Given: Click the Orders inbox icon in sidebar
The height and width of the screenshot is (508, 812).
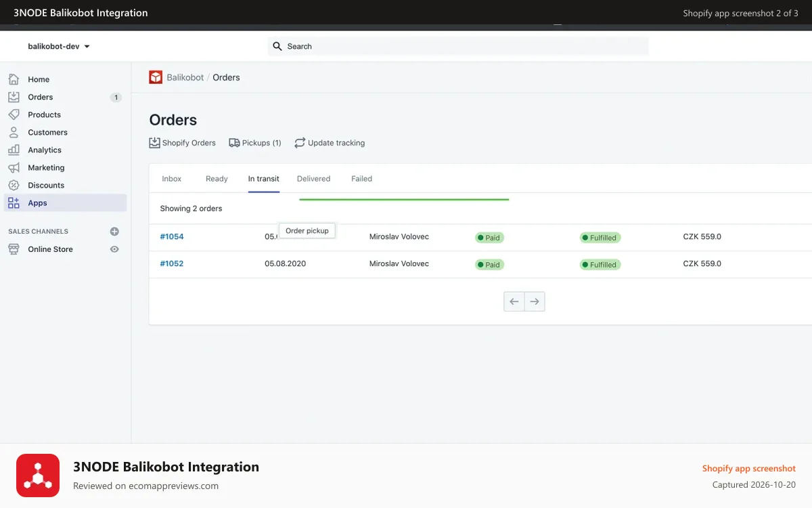Looking at the screenshot, I should coord(14,97).
